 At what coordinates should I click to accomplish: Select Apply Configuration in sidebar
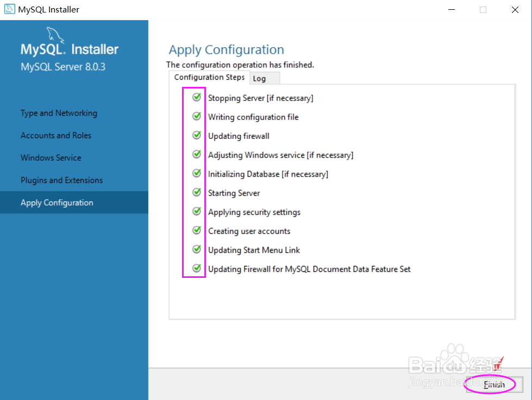click(x=57, y=202)
